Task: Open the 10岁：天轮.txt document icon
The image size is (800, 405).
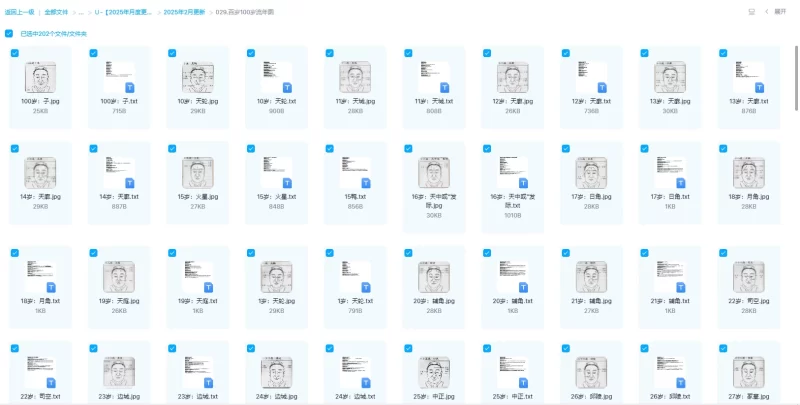Action: click(x=276, y=78)
